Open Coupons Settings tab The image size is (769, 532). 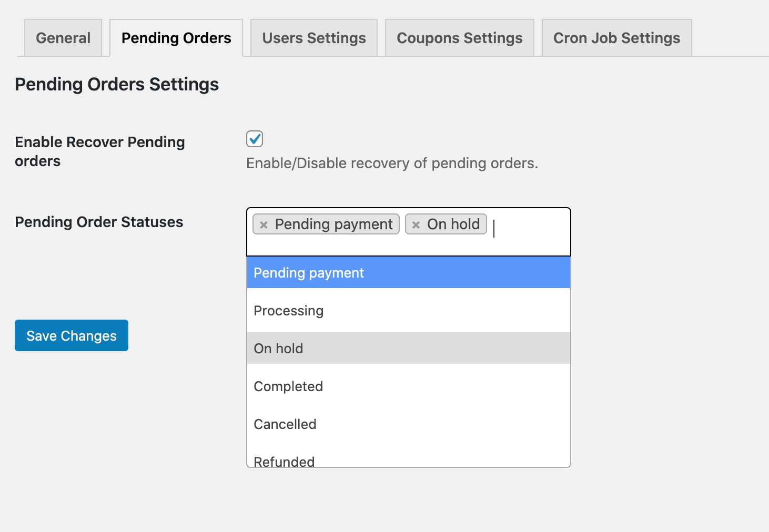point(460,38)
